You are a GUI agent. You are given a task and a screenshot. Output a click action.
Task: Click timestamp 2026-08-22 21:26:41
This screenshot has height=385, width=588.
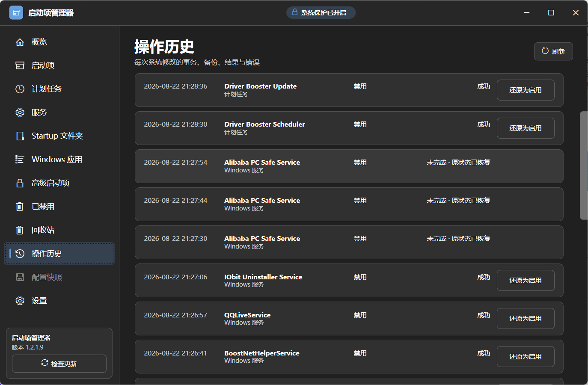point(175,353)
